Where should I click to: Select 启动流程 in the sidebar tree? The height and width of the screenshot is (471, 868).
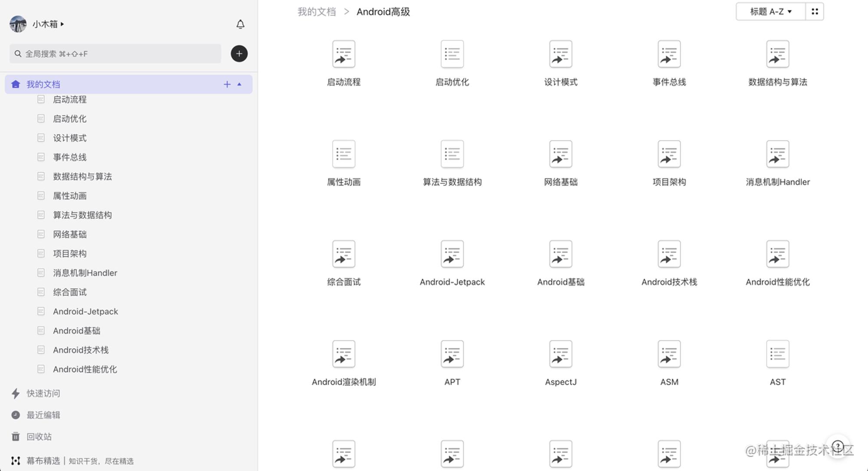point(69,100)
